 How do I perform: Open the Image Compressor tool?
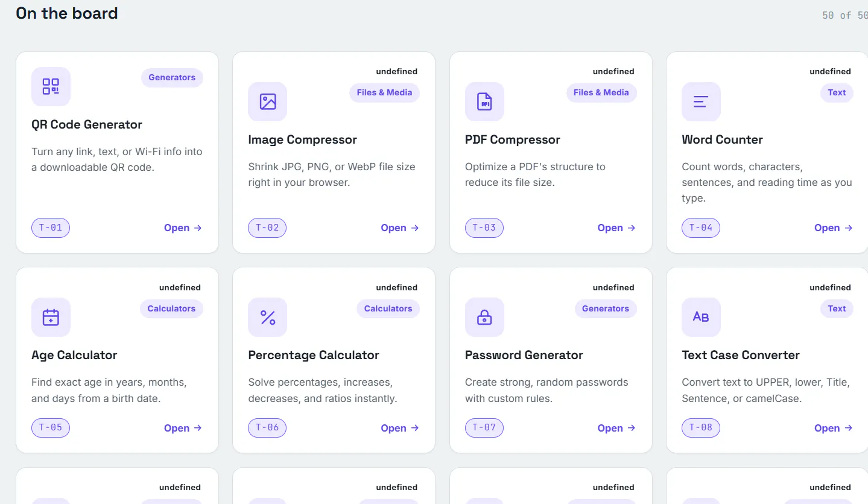point(400,228)
